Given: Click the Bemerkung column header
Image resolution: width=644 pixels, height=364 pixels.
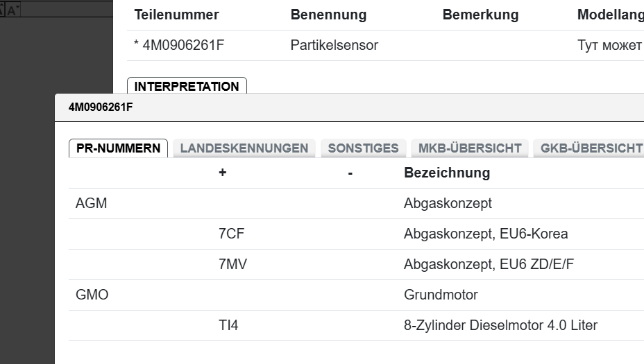Looking at the screenshot, I should click(480, 15).
